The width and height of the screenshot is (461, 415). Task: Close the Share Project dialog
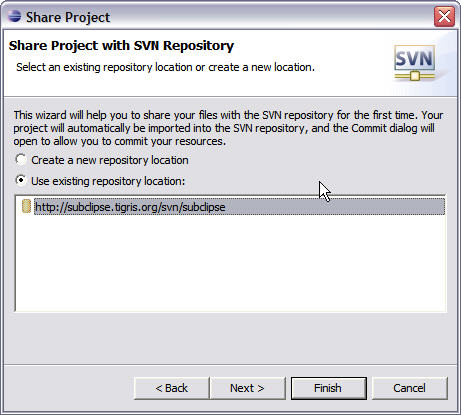coord(444,16)
